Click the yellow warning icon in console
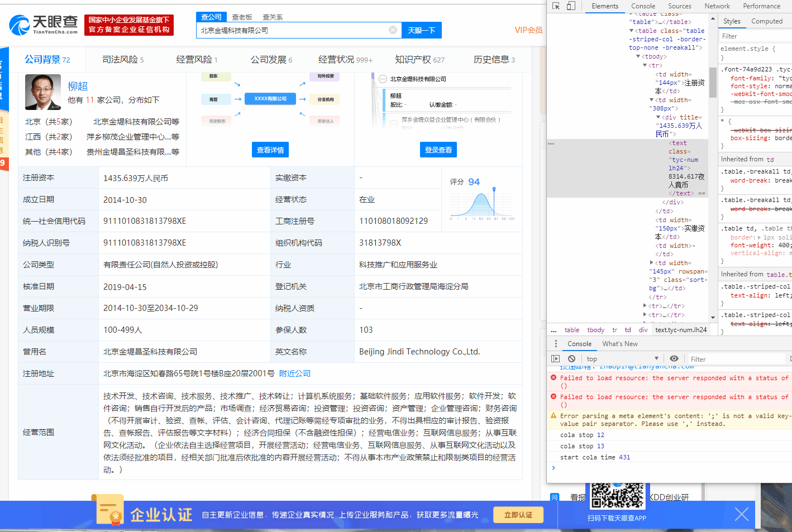792x532 pixels. (554, 416)
